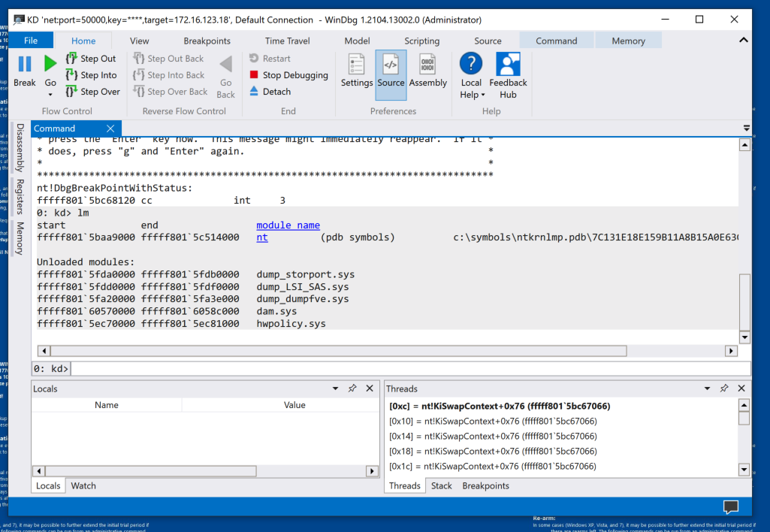Open the Threads panel options dropdown
This screenshot has width=770, height=532.
707,388
